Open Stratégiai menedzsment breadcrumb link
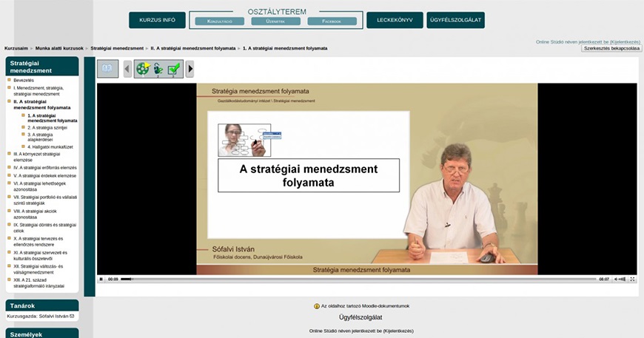Image resolution: width=644 pixels, height=338 pixels. coord(117,48)
